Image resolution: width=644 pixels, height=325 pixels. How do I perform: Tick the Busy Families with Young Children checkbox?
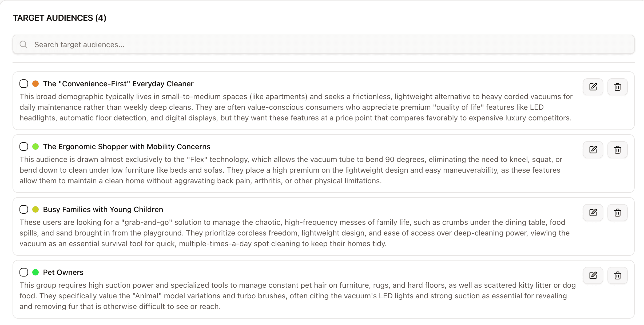tap(24, 209)
